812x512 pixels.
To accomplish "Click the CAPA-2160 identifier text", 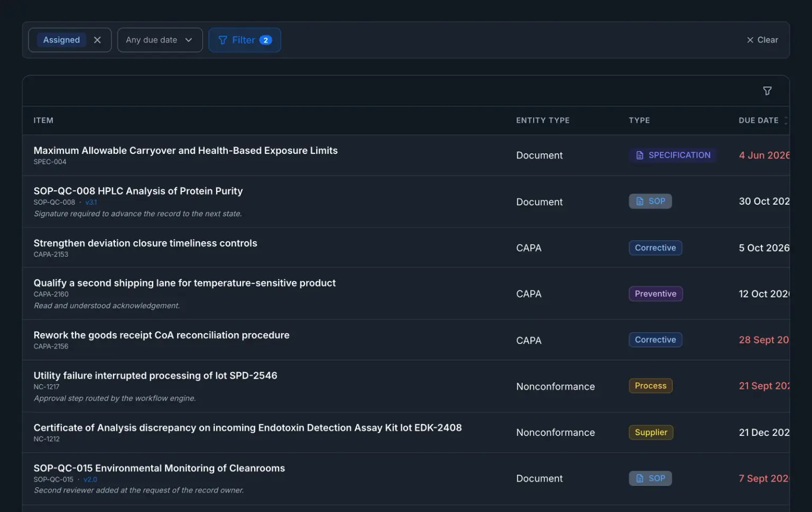I will tap(51, 294).
